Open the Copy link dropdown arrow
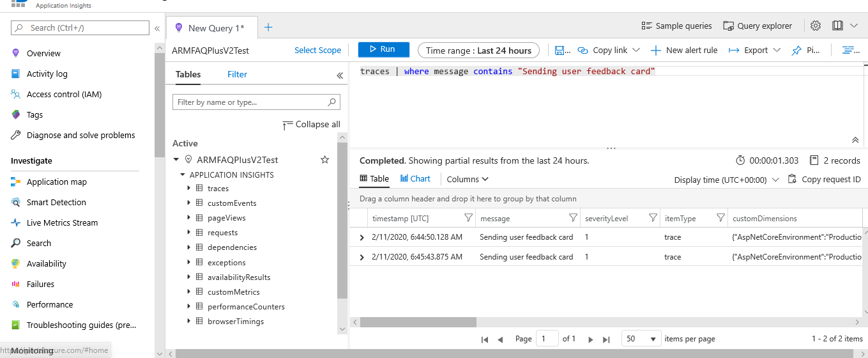This screenshot has height=358, width=868. 636,50
